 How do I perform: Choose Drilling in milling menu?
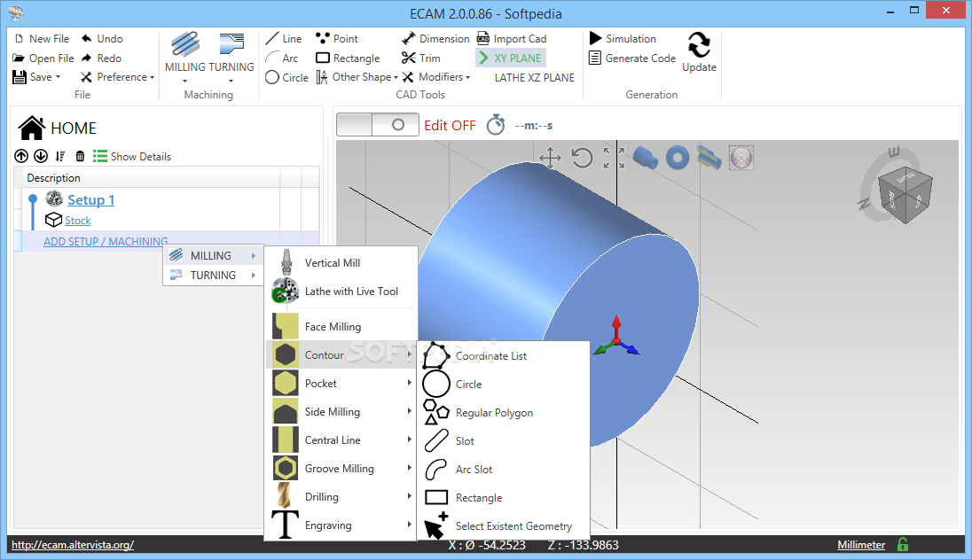341,497
